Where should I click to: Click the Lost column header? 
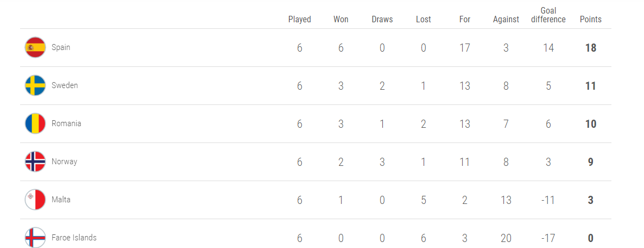pyautogui.click(x=424, y=20)
